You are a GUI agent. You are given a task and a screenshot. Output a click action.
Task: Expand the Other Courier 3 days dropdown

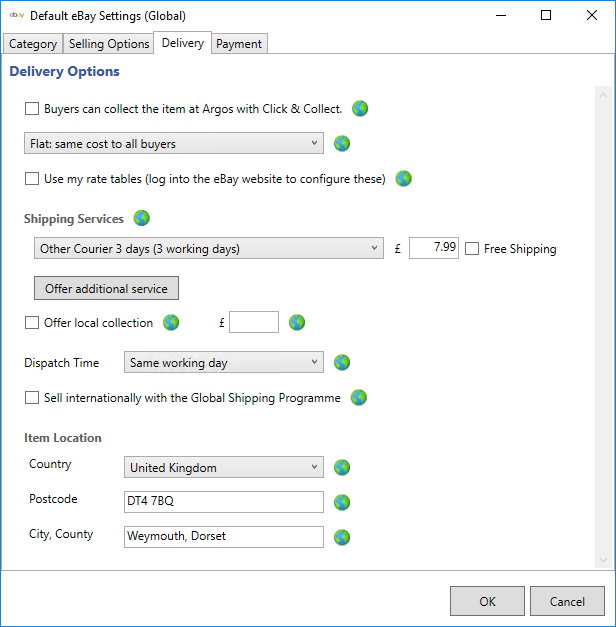click(x=207, y=248)
